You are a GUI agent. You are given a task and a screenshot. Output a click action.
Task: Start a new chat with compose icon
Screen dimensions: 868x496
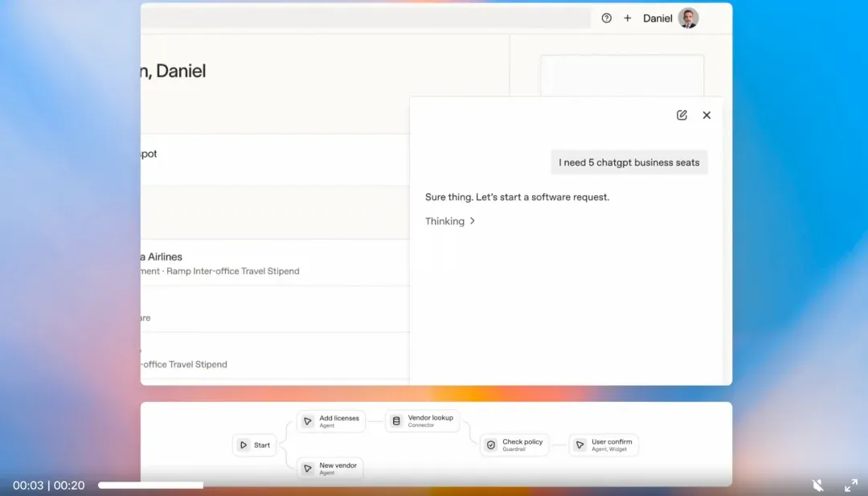(682, 115)
